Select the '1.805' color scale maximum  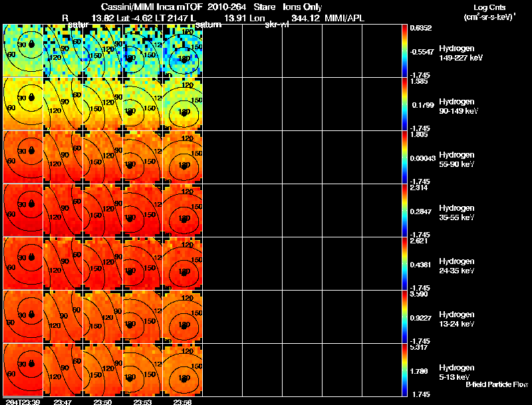419,134
